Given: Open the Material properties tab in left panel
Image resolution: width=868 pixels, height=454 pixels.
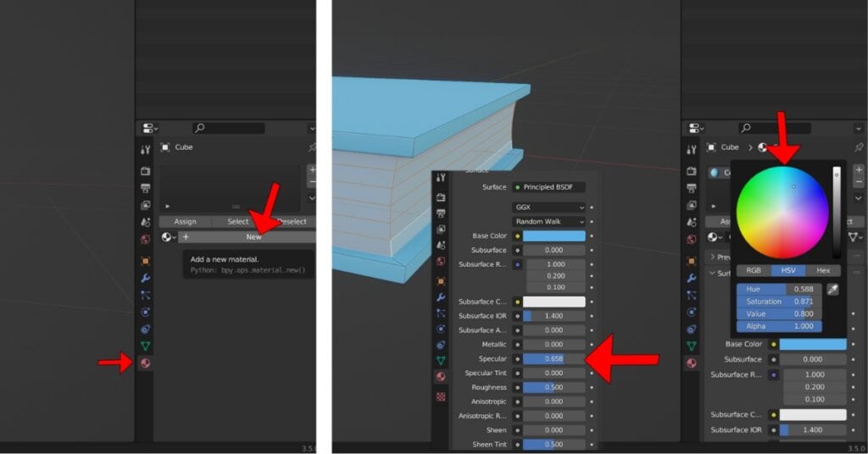Looking at the screenshot, I should click(145, 363).
